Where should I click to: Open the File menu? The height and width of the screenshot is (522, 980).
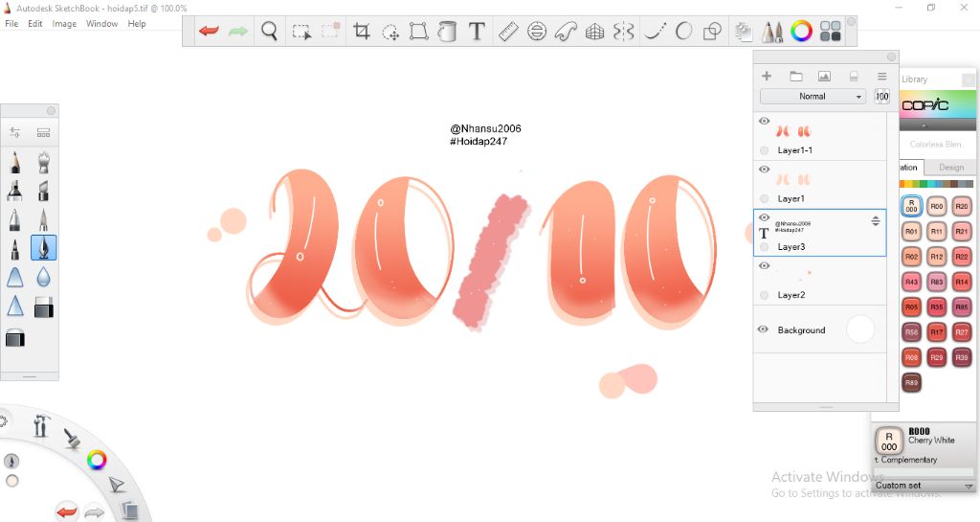pyautogui.click(x=11, y=24)
